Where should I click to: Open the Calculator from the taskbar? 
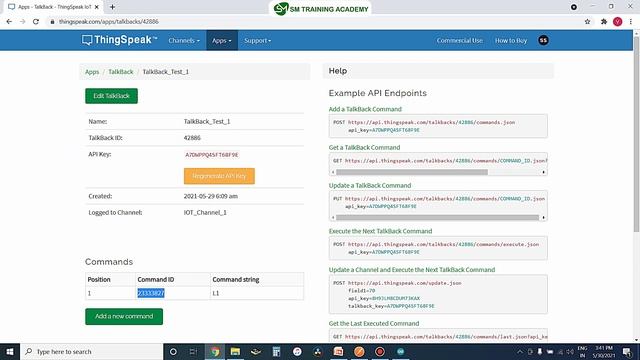(x=276, y=351)
